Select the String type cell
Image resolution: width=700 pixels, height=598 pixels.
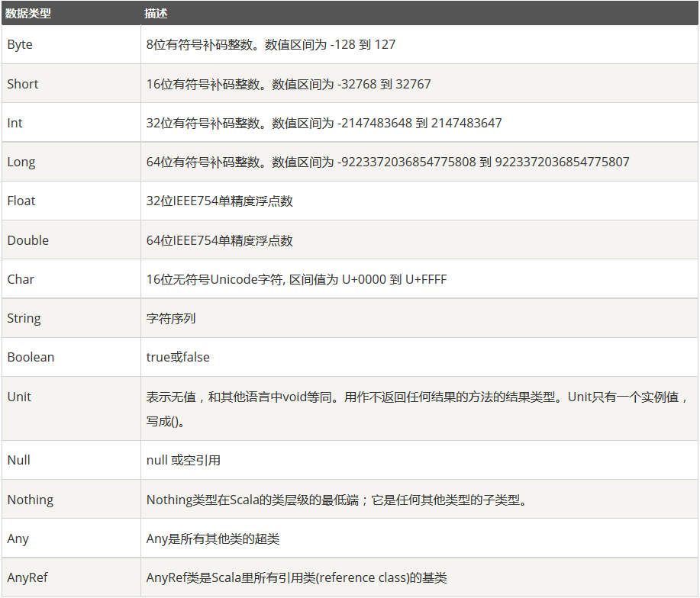(x=72, y=318)
